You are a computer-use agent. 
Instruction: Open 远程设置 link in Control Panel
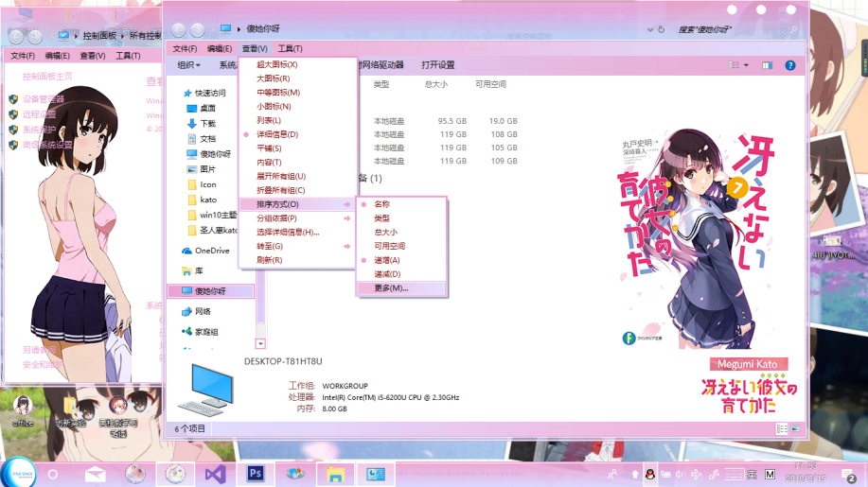(40, 114)
